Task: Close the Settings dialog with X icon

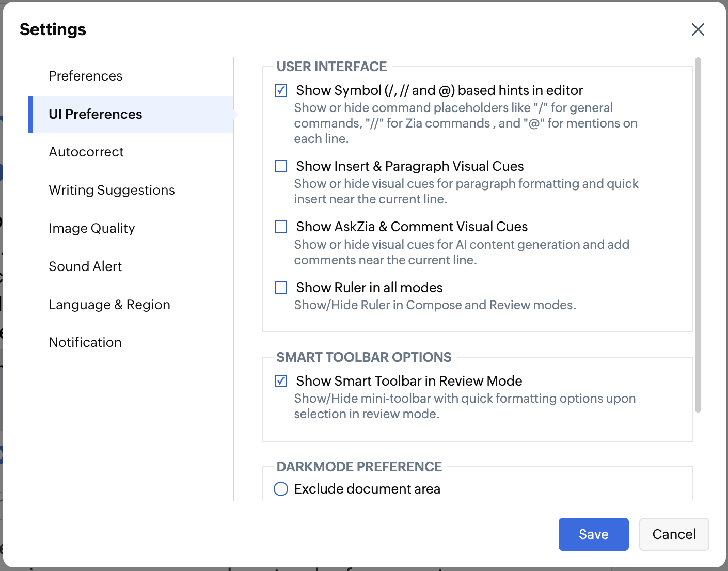Action: coord(698,29)
